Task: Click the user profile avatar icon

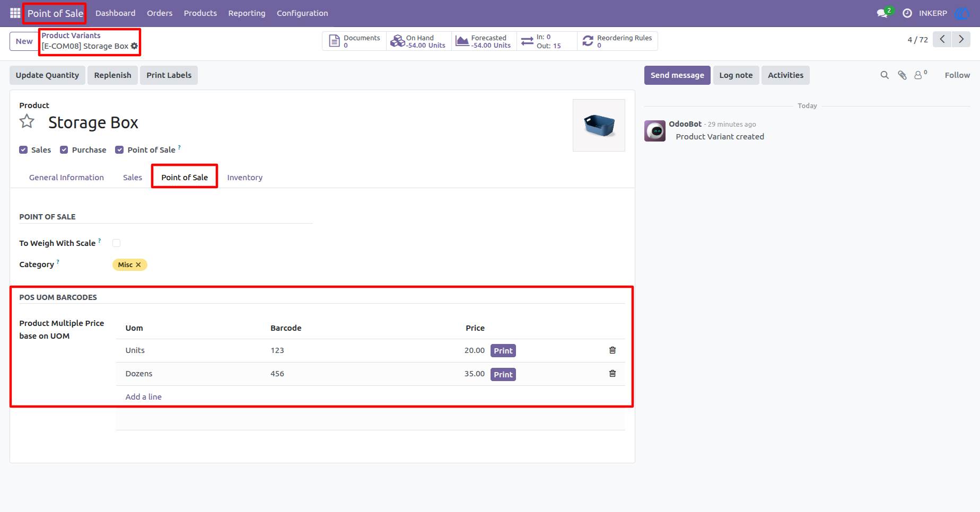Action: click(961, 13)
